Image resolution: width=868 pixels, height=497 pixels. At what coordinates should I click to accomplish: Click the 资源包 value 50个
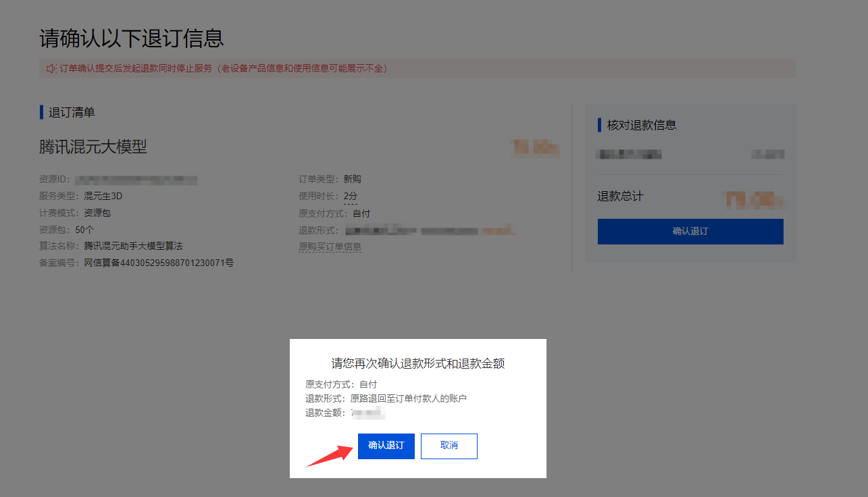point(84,230)
